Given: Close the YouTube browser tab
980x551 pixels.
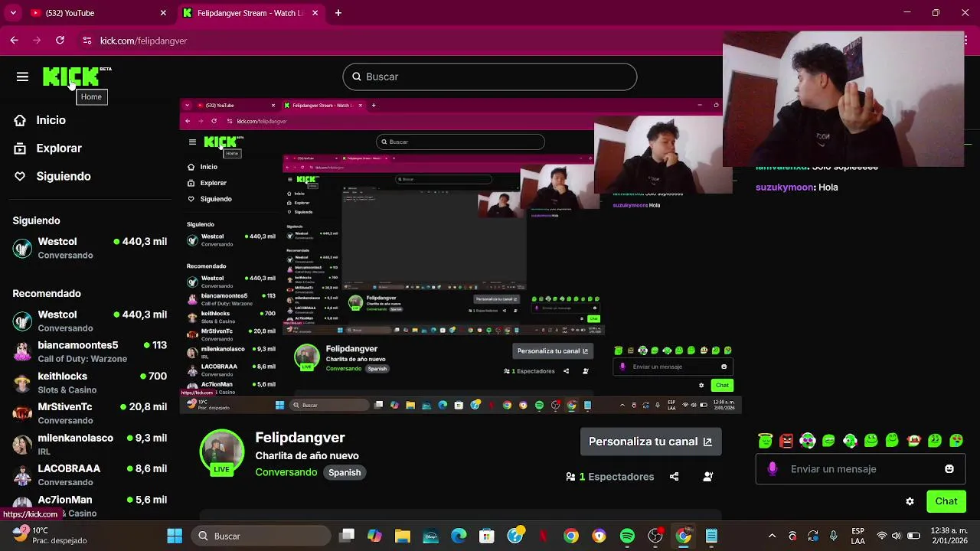Looking at the screenshot, I should click(163, 13).
